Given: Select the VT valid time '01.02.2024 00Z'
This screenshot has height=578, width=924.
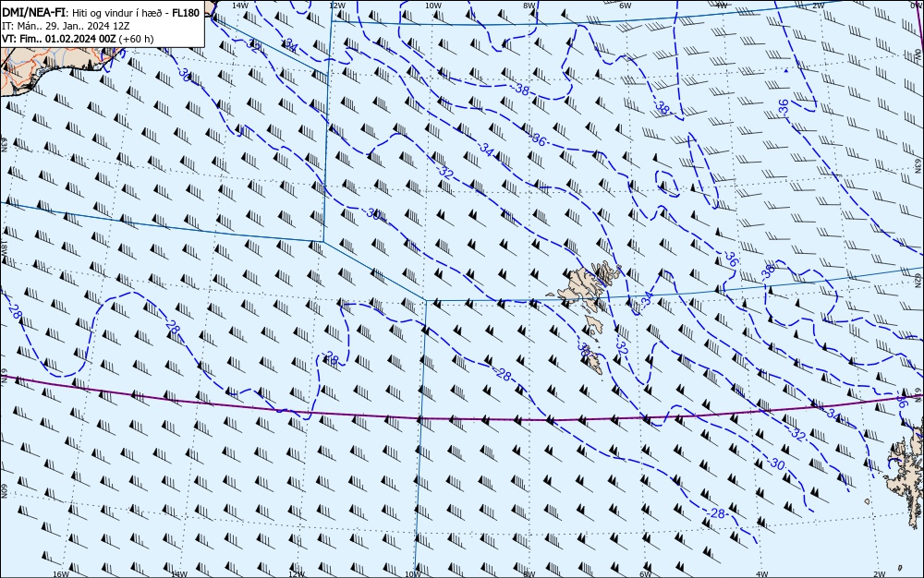Looking at the screenshot, I should pyautogui.click(x=79, y=39).
